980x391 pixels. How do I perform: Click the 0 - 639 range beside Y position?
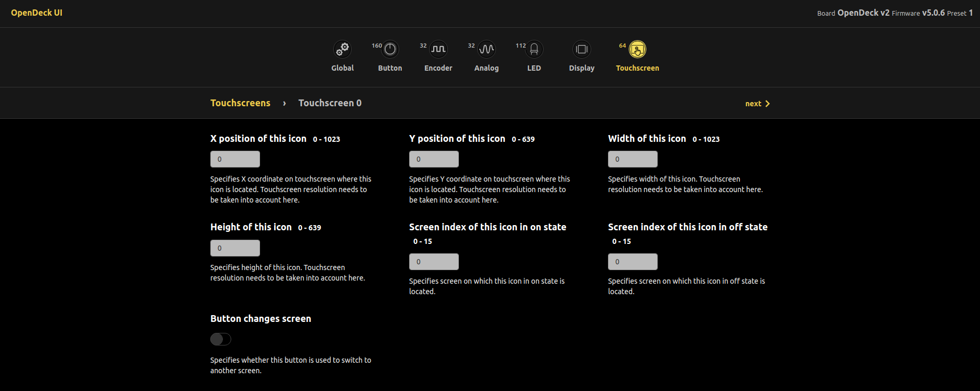523,139
